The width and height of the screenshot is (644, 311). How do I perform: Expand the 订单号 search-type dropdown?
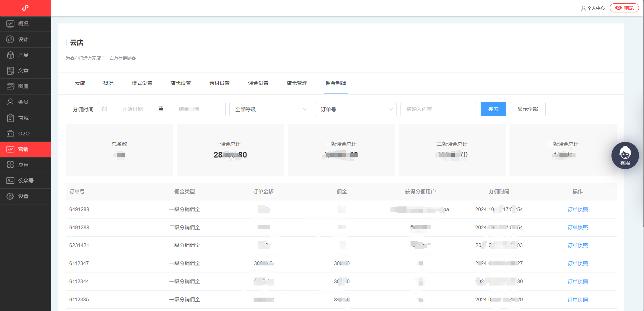[x=356, y=109]
